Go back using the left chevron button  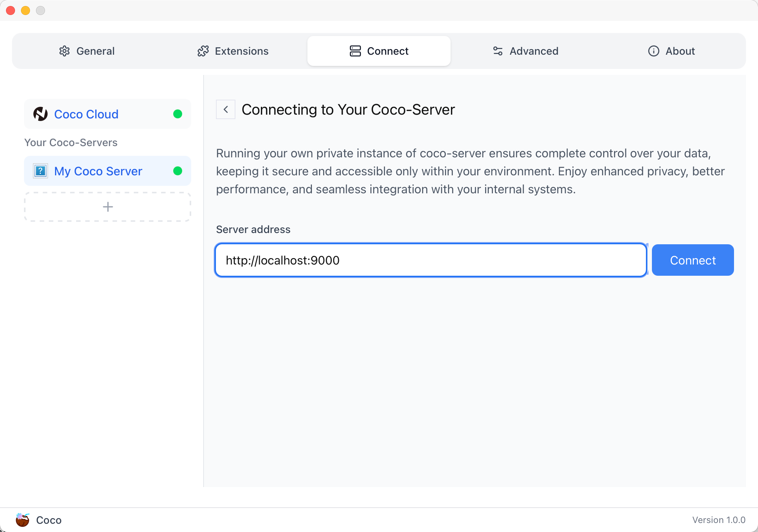(x=226, y=109)
